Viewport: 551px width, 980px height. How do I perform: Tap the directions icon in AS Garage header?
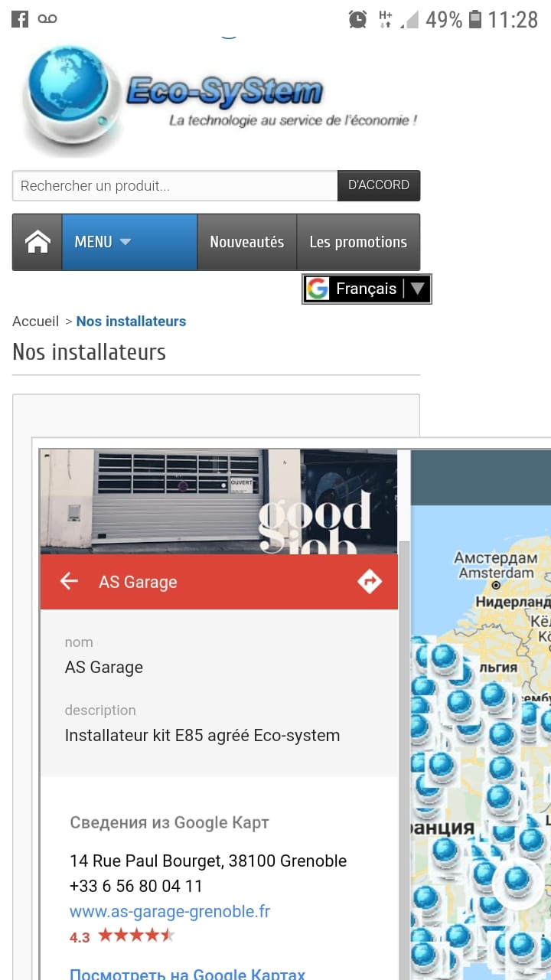click(370, 582)
